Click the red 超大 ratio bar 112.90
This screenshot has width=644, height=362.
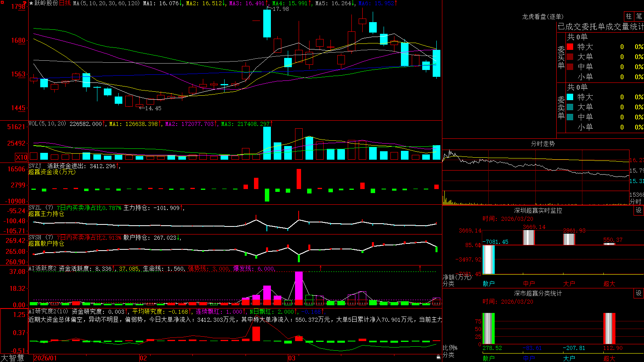pyautogui.click(x=609, y=329)
